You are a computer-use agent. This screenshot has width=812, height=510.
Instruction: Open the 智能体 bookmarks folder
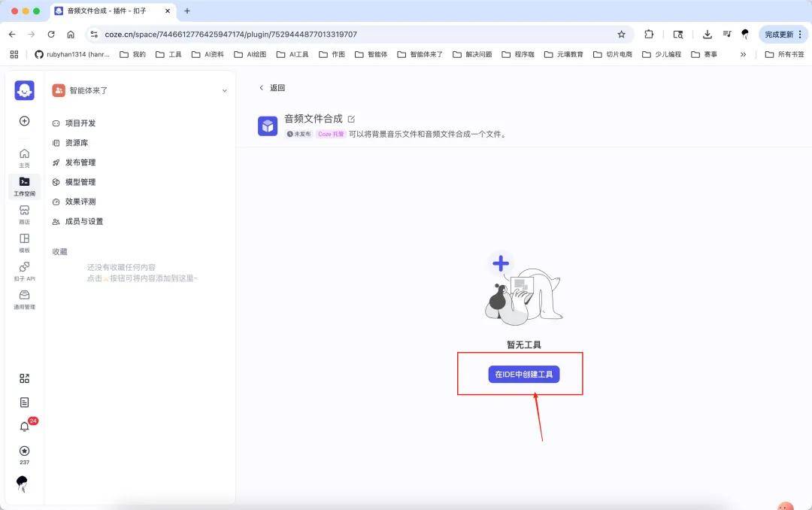[x=371, y=54]
